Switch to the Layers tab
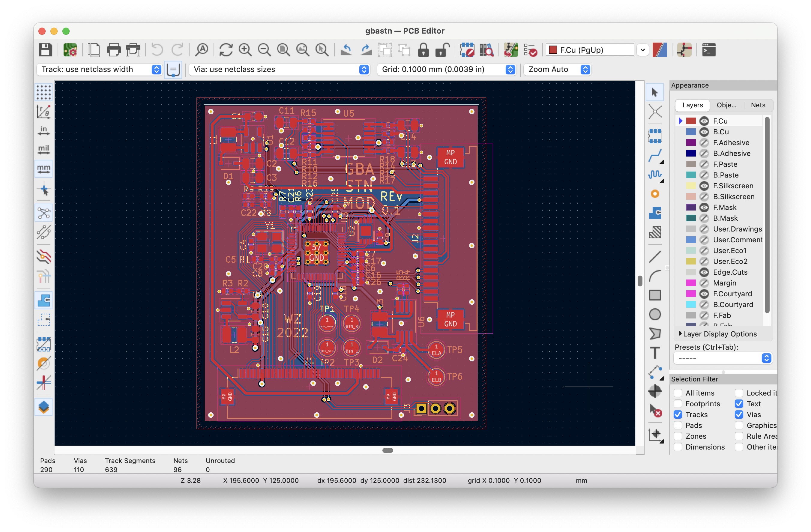Viewport: 811px width, 532px height. [x=693, y=105]
